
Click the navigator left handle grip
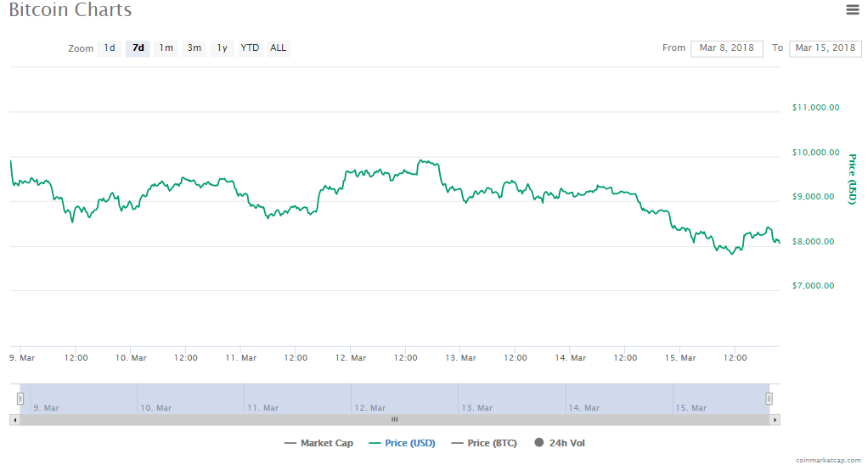point(20,398)
